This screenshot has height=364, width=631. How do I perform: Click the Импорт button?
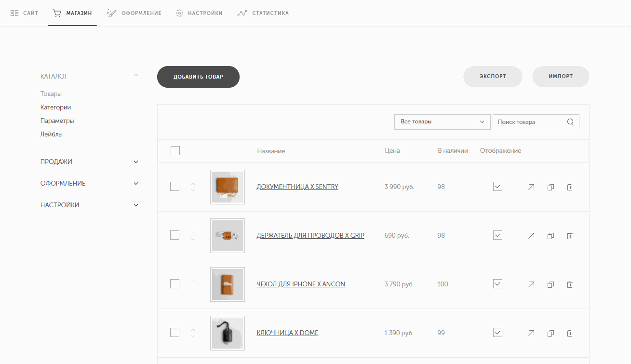[x=561, y=77]
